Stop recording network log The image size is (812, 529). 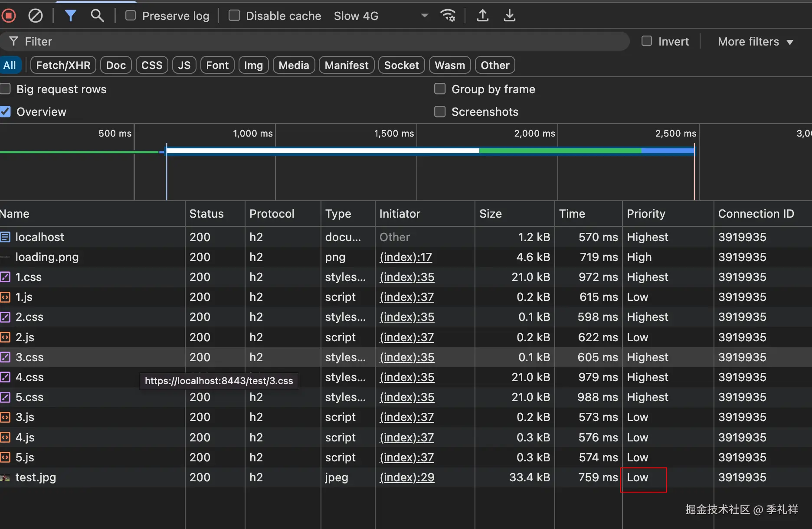pos(9,16)
